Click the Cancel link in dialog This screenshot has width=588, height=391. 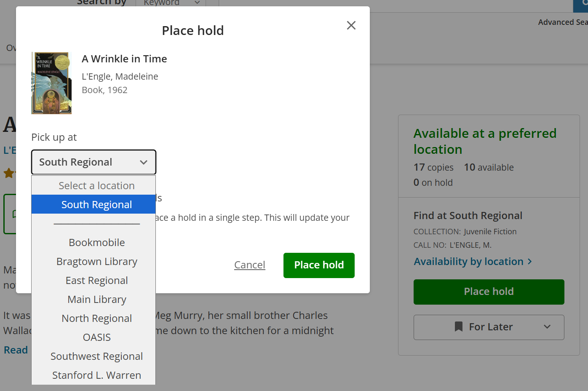pos(249,265)
